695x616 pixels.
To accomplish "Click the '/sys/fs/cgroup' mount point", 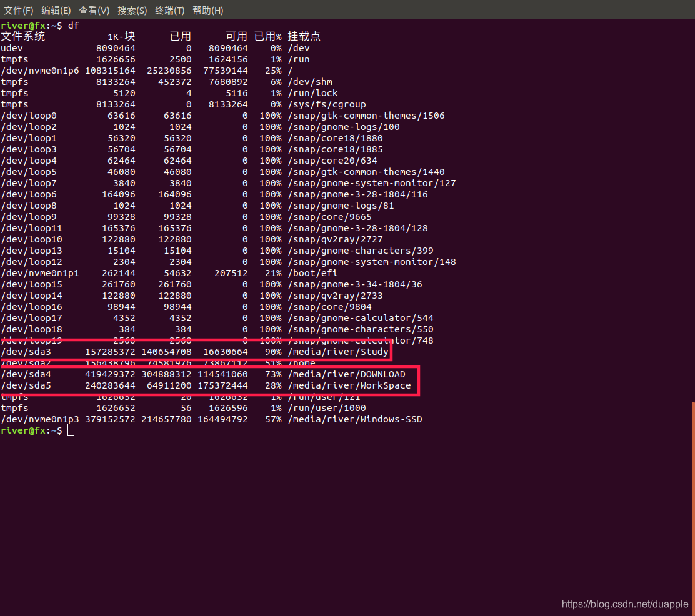I will [x=327, y=104].
